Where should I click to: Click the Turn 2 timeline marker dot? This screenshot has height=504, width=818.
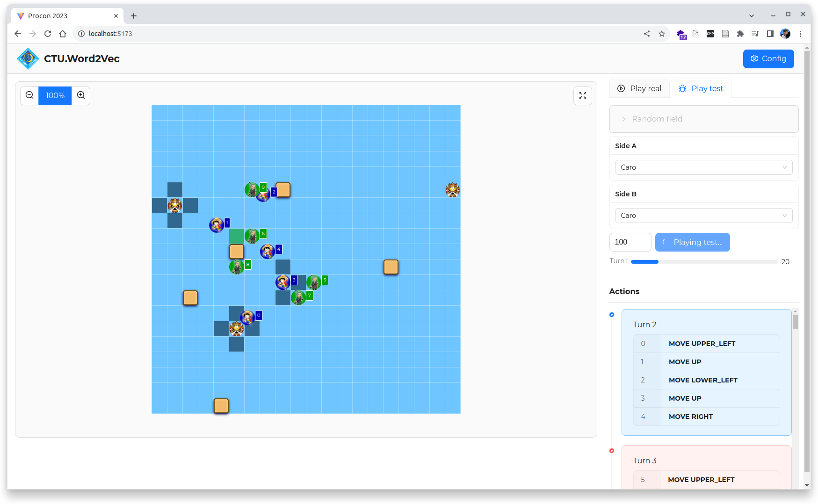tap(612, 315)
